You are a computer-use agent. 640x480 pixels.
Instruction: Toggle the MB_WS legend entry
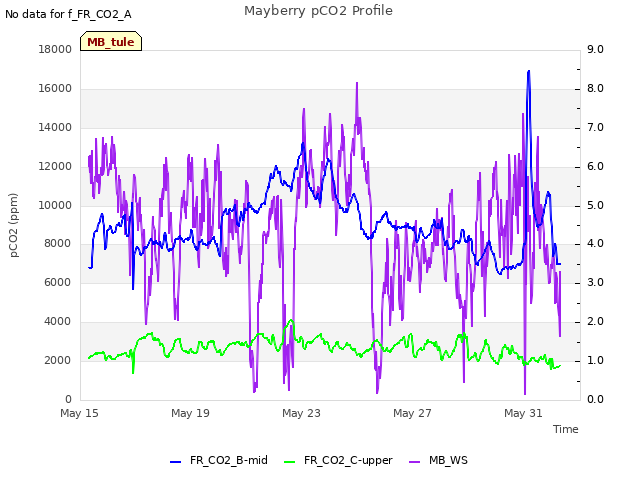[438, 460]
